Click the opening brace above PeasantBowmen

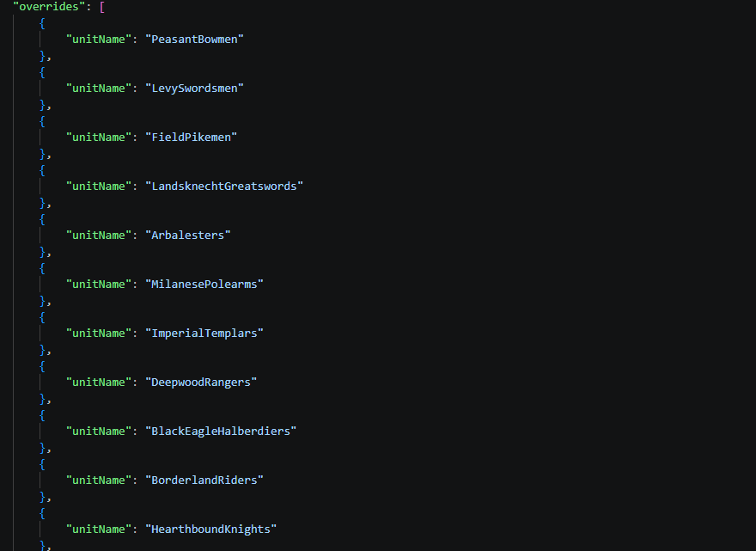pyautogui.click(x=42, y=23)
